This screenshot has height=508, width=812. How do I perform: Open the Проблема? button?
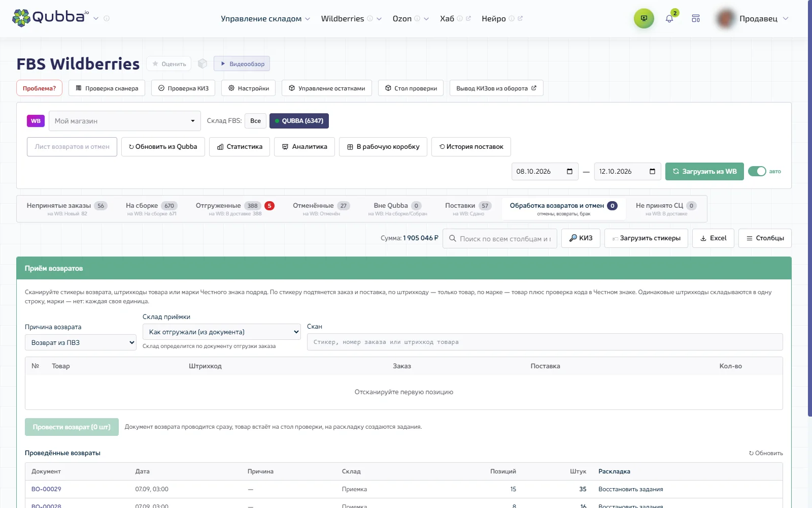tap(39, 88)
